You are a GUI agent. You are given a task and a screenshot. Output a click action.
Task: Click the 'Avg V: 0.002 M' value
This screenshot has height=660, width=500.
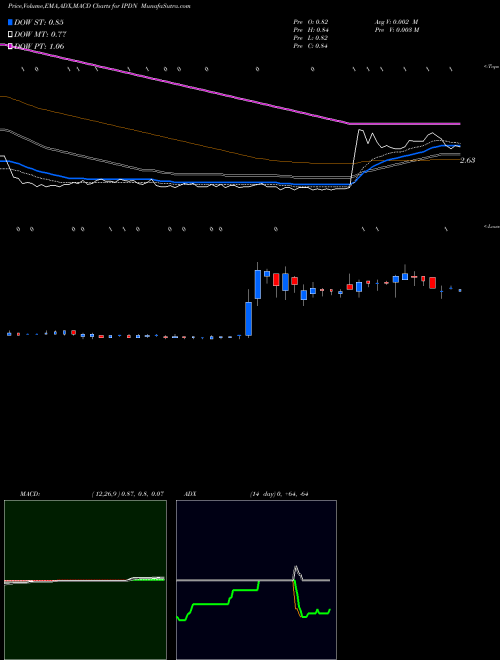(396, 22)
